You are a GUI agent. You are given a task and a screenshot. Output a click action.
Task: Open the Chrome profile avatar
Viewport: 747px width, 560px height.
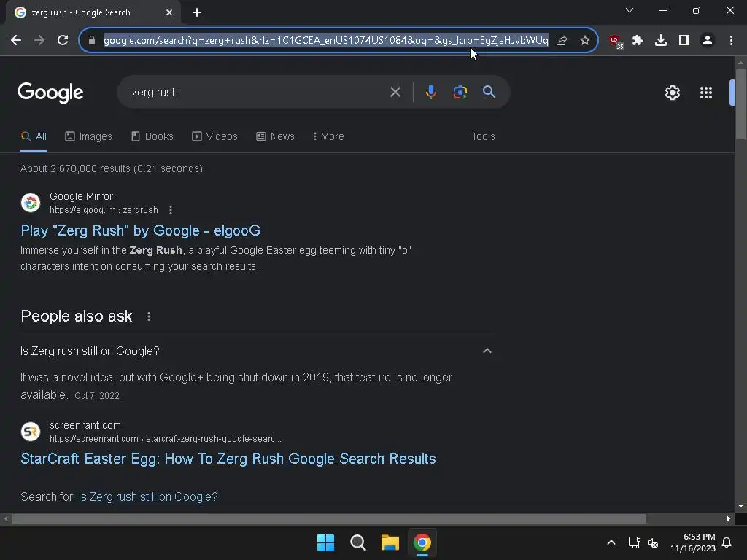click(708, 41)
